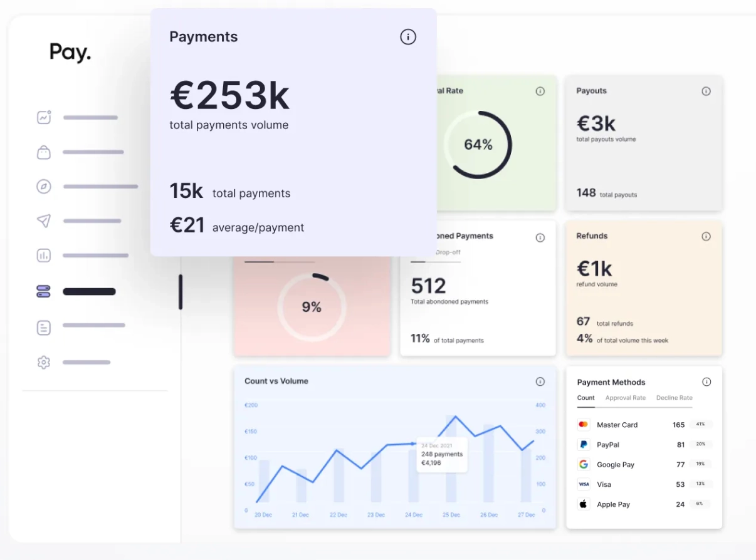Image resolution: width=756 pixels, height=560 pixels.
Task: Click the Master Card 41% badge
Action: point(700,425)
